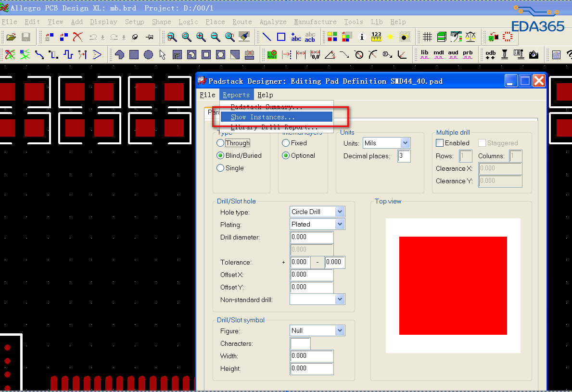The width and height of the screenshot is (572, 392).
Task: Select the Add Line tool
Action: [267, 37]
